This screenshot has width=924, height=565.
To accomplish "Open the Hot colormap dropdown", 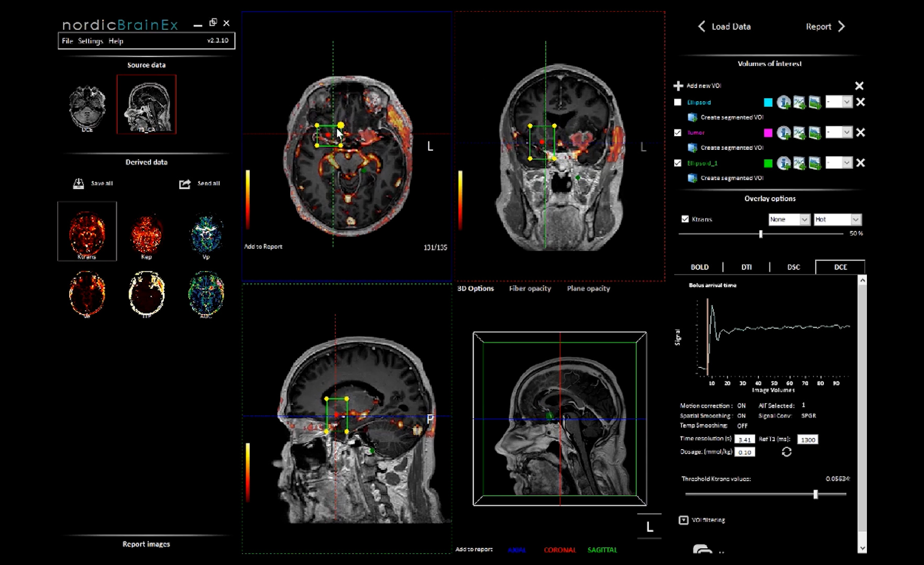I will tap(837, 220).
